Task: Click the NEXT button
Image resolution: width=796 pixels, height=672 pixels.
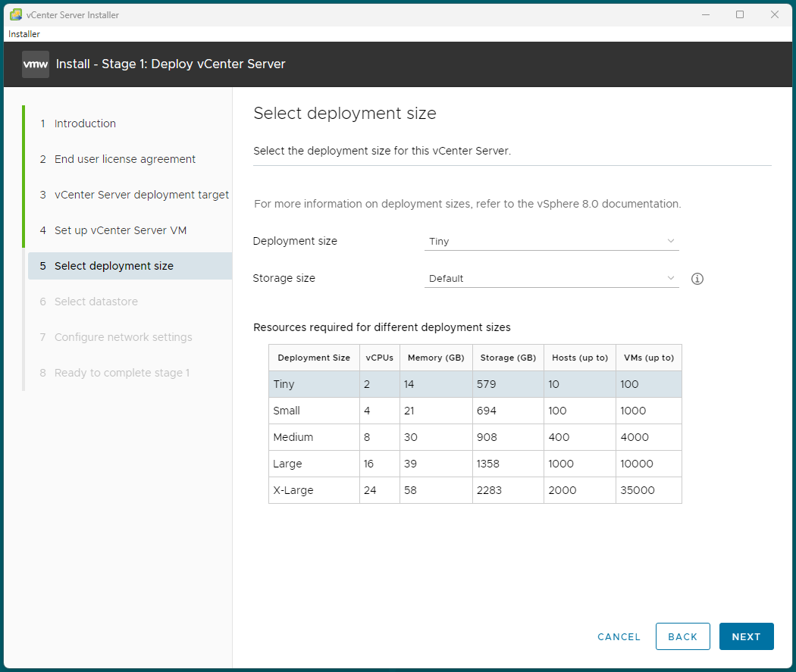Action: (x=746, y=636)
